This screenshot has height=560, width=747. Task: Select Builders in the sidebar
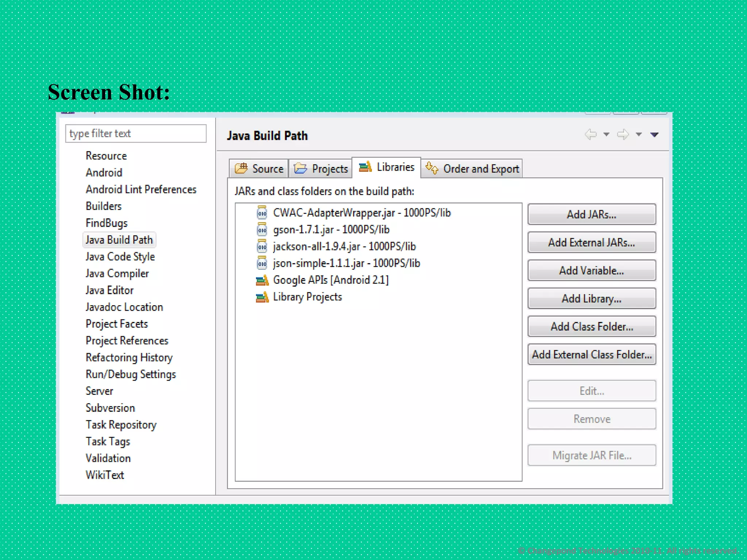104,206
